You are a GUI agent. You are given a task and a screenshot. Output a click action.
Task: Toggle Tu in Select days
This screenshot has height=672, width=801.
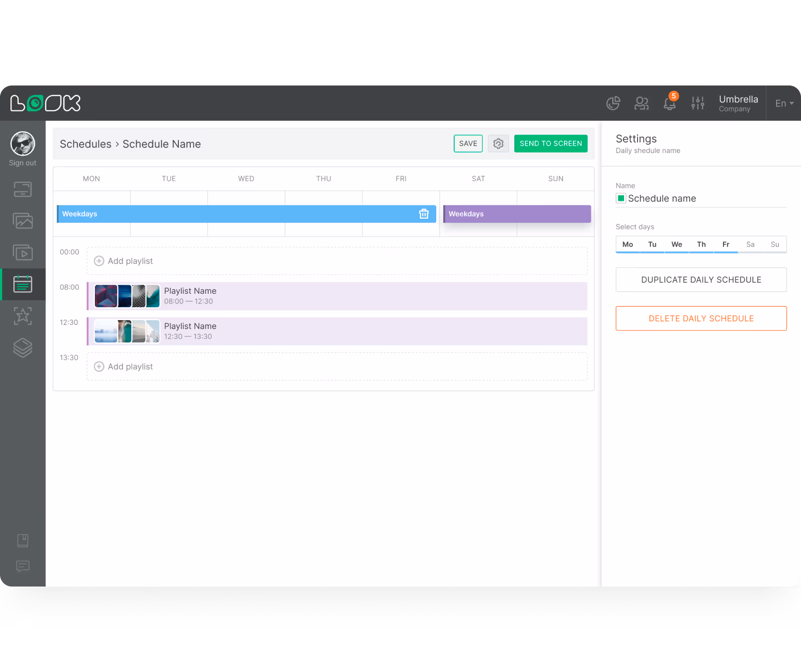click(x=652, y=244)
